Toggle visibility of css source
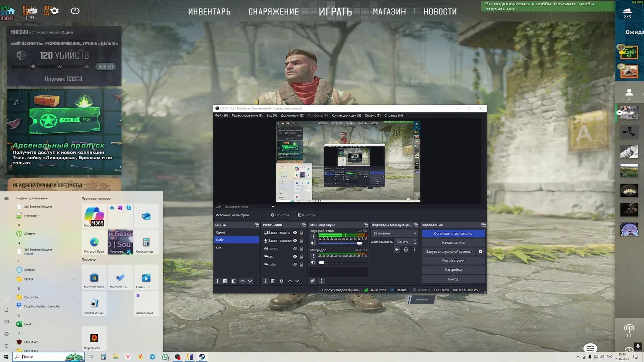644x362 pixels. pos(295,257)
